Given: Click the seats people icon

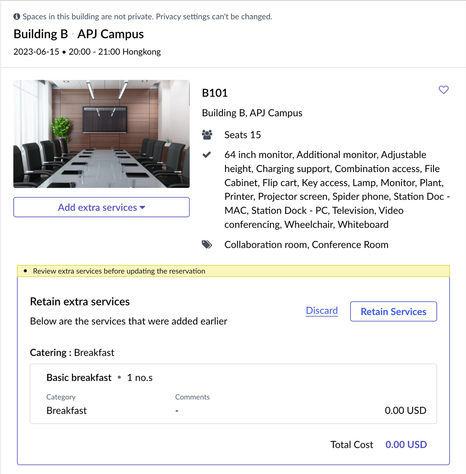Looking at the screenshot, I should (207, 135).
